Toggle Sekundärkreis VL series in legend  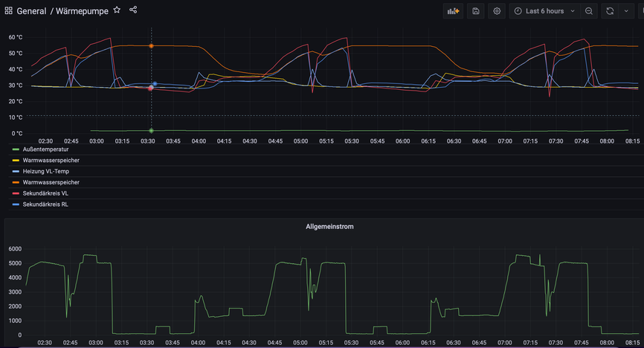click(x=45, y=193)
